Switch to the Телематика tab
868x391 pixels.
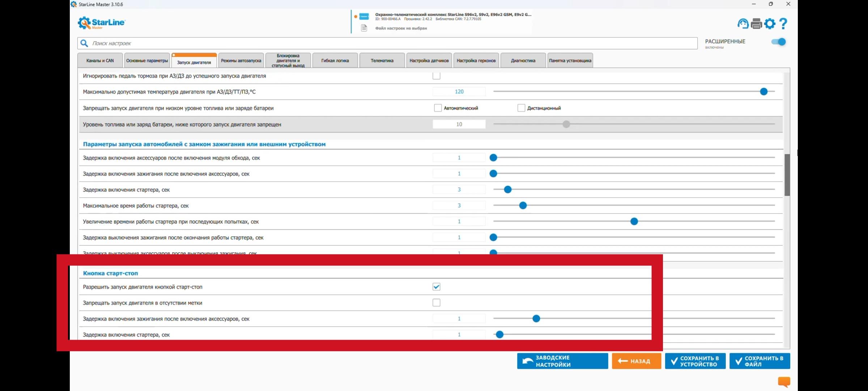pyautogui.click(x=382, y=60)
